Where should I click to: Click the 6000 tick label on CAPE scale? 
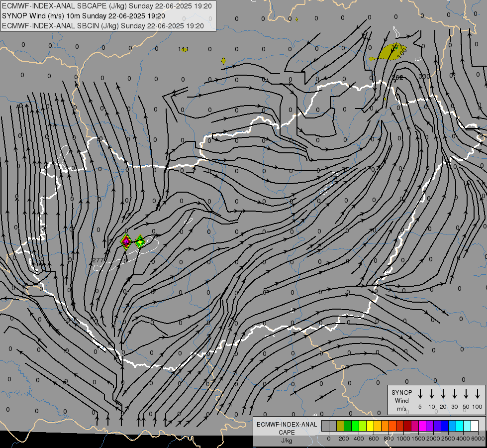click(478, 439)
